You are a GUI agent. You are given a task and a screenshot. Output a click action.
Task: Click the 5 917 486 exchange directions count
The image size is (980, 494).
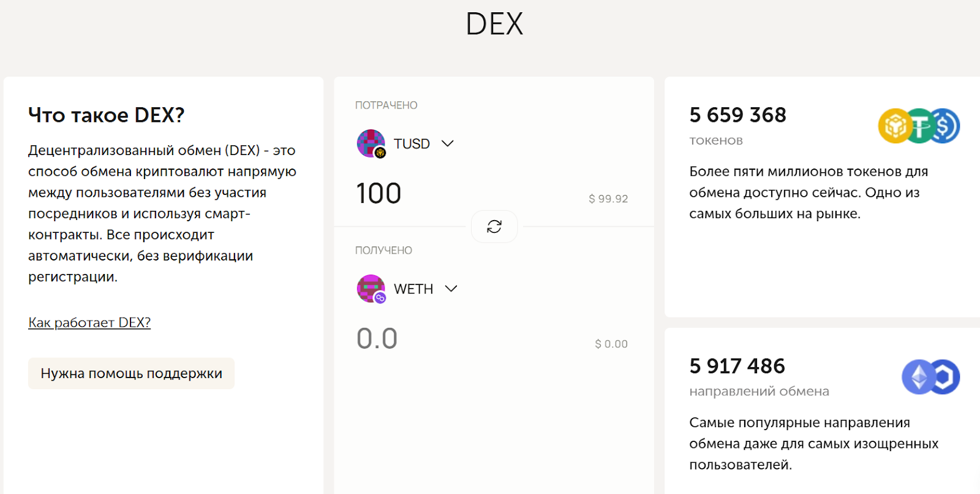(x=737, y=367)
